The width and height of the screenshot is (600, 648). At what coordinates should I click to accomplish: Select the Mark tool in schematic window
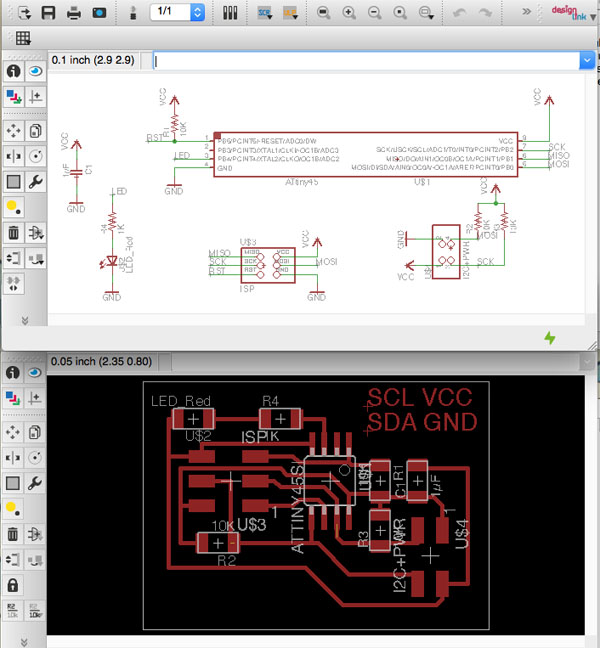[x=36, y=97]
